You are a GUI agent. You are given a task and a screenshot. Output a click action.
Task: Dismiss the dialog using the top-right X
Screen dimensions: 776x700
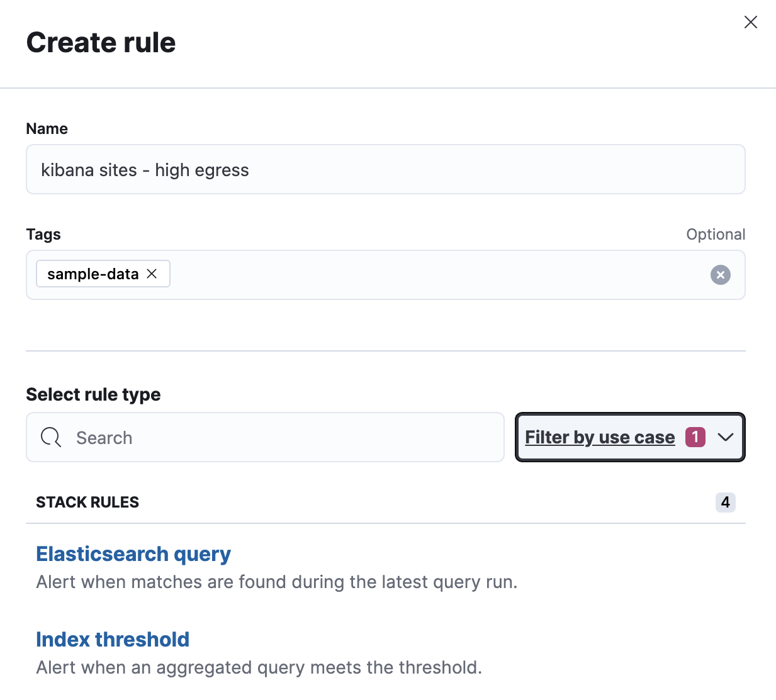750,22
